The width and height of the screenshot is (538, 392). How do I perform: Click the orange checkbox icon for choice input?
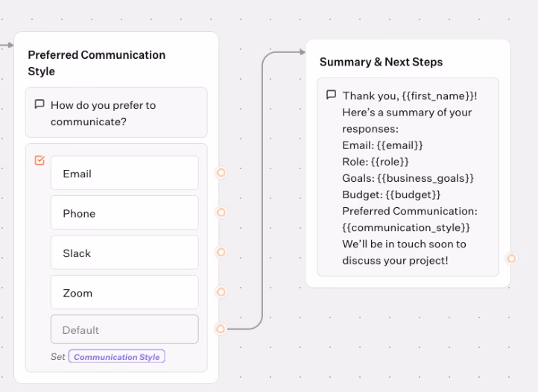click(39, 160)
